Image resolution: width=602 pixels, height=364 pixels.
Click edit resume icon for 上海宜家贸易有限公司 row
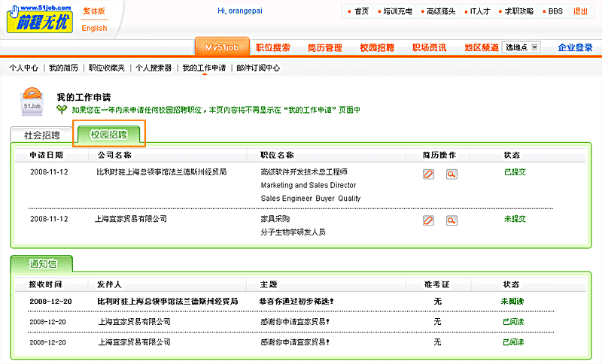click(x=428, y=220)
